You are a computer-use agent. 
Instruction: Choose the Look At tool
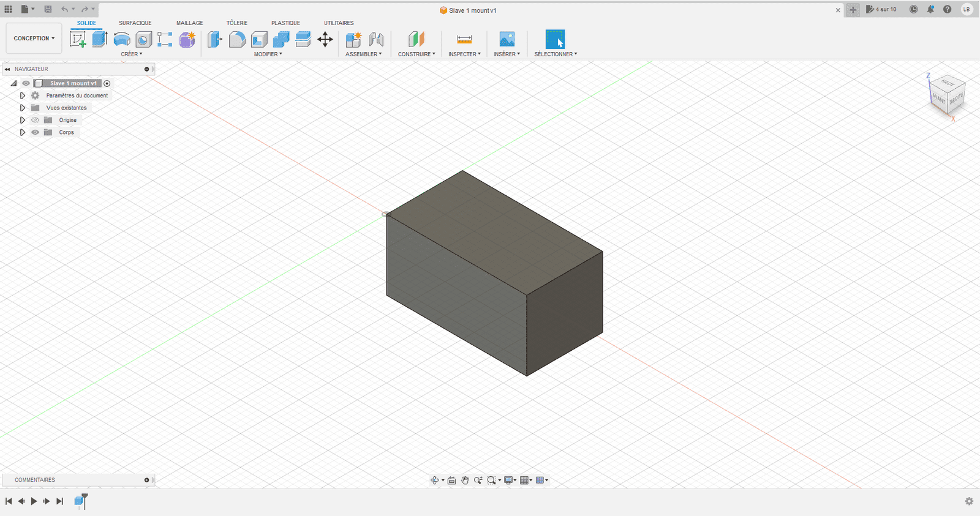click(x=451, y=480)
